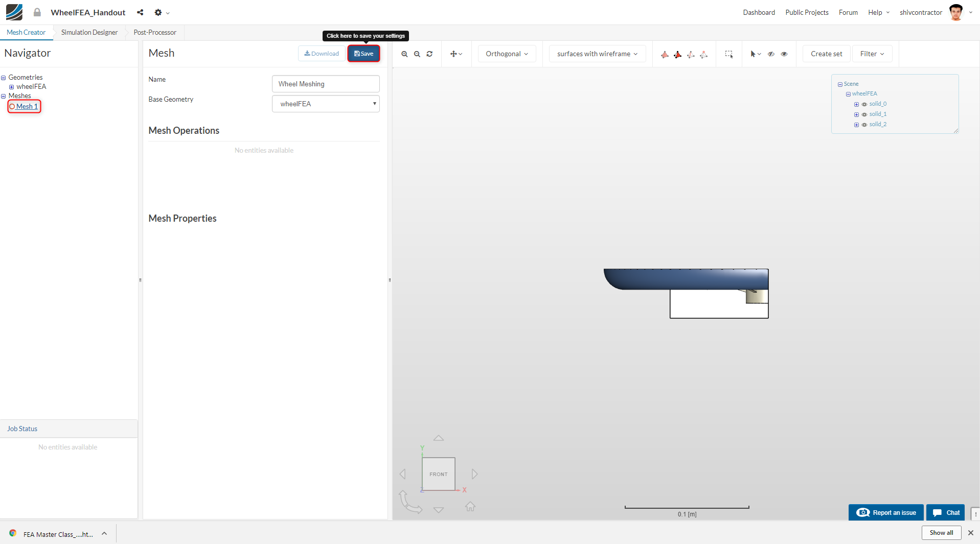The width and height of the screenshot is (980, 544).
Task: Open the Forum link
Action: (x=848, y=12)
